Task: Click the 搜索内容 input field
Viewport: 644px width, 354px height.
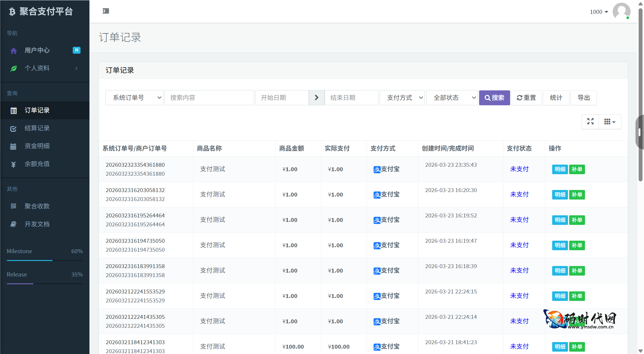Action: pos(209,98)
